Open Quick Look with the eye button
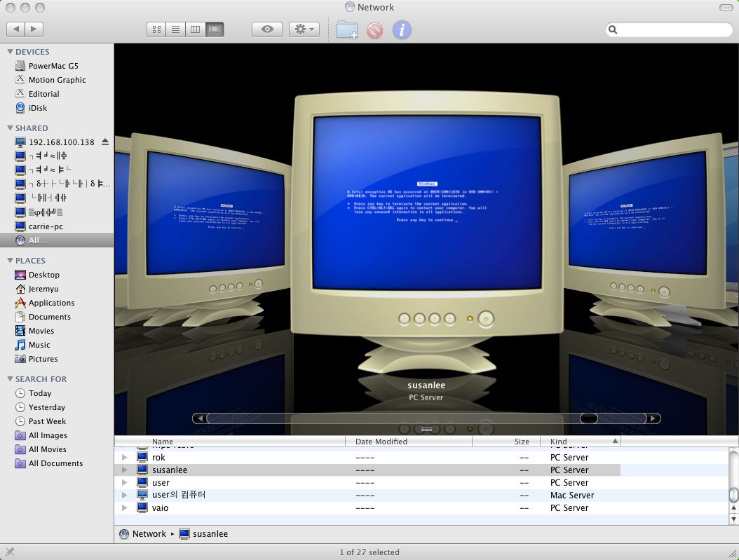The width and height of the screenshot is (739, 560). [x=267, y=29]
